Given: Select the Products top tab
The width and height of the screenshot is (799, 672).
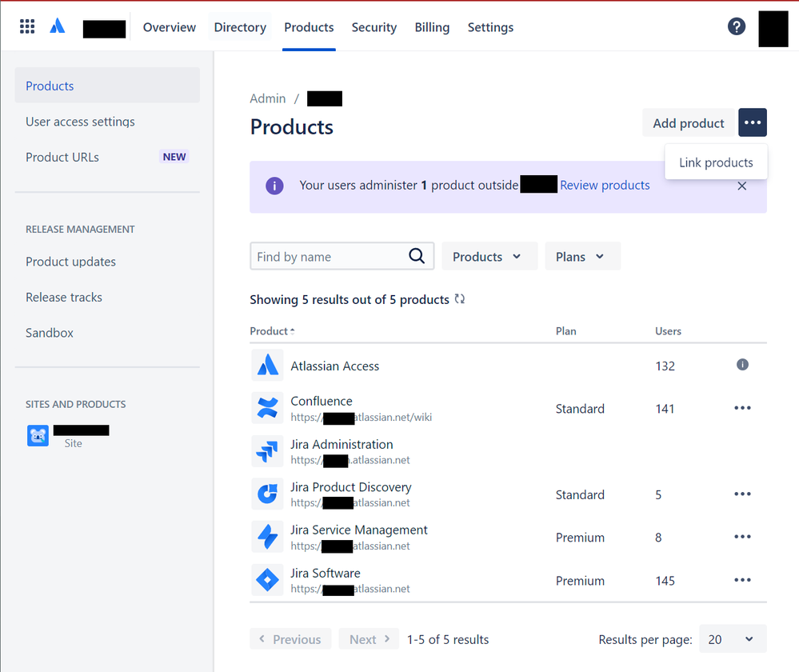Looking at the screenshot, I should pyautogui.click(x=309, y=27).
